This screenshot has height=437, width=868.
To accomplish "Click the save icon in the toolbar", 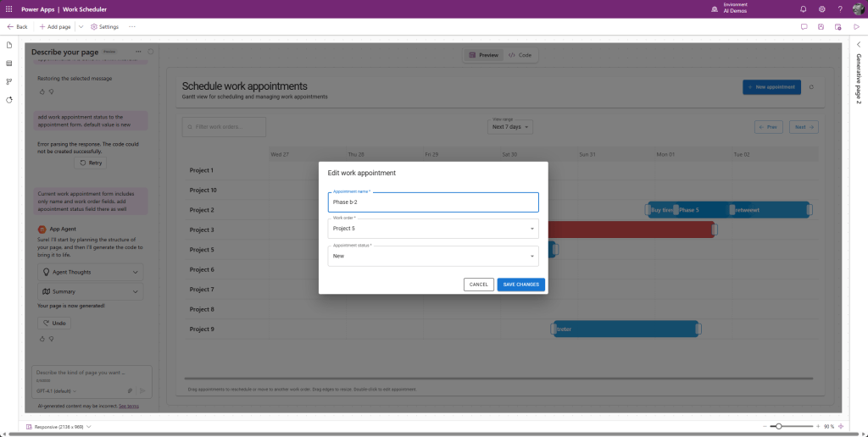I will click(x=821, y=26).
